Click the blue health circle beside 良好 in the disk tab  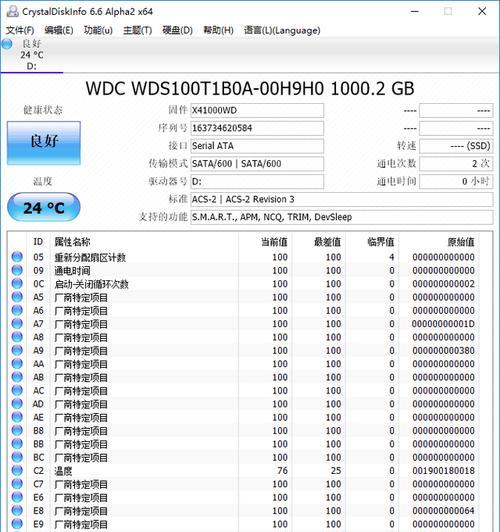coord(7,44)
